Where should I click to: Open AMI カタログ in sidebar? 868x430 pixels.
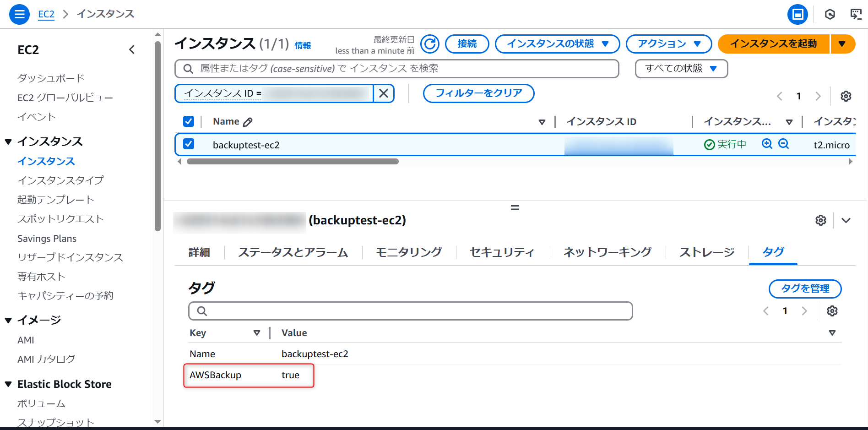(46, 359)
